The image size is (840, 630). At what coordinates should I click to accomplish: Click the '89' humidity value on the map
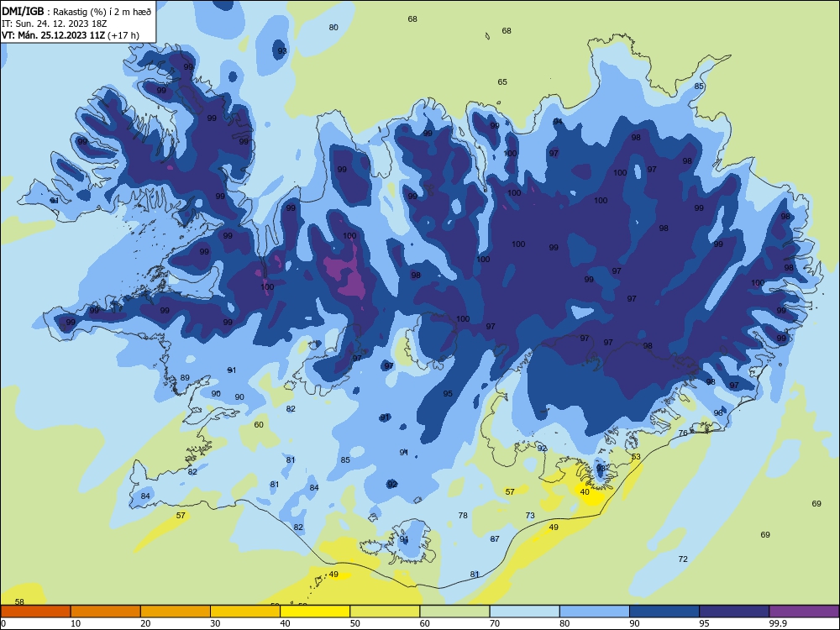(x=185, y=378)
